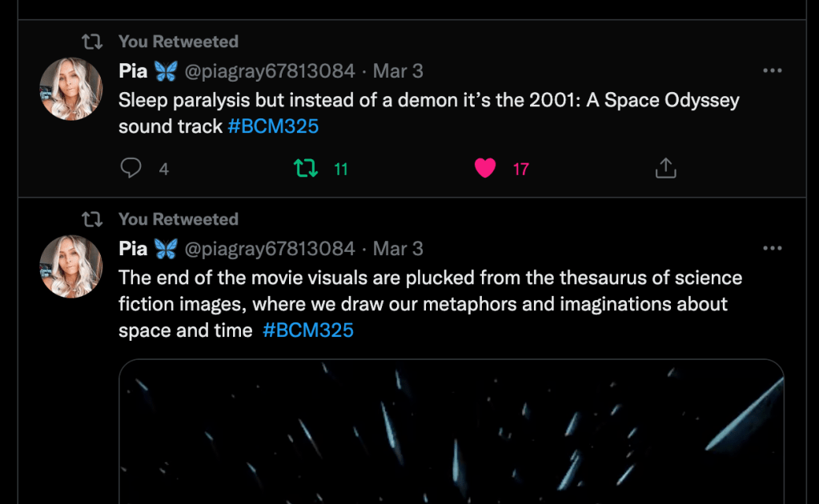Screen dimensions: 819x504
Task: Open @piagray67813084 handle on Sleep paralysis tweet
Action: click(270, 71)
